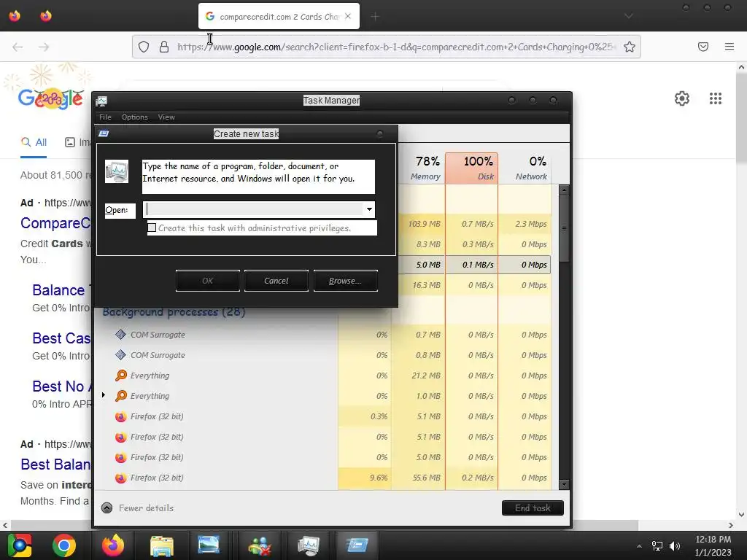Screen dimensions: 747x560
Task: Open the Chrome icon in the taskbar
Action: point(64,545)
